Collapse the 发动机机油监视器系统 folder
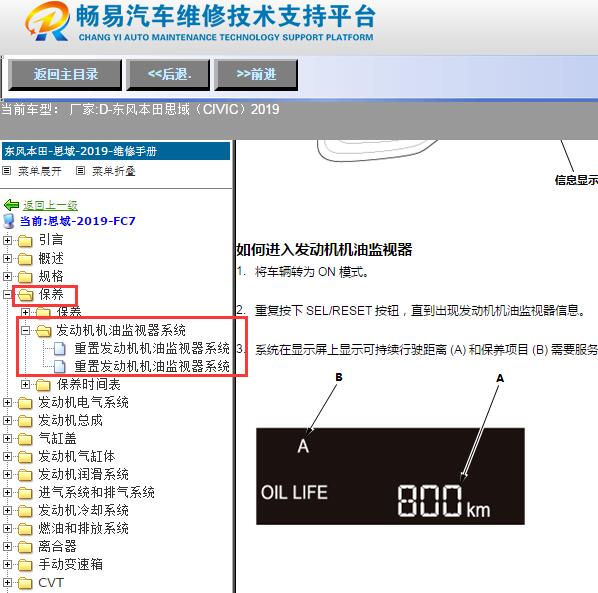The image size is (598, 593). click(x=25, y=331)
